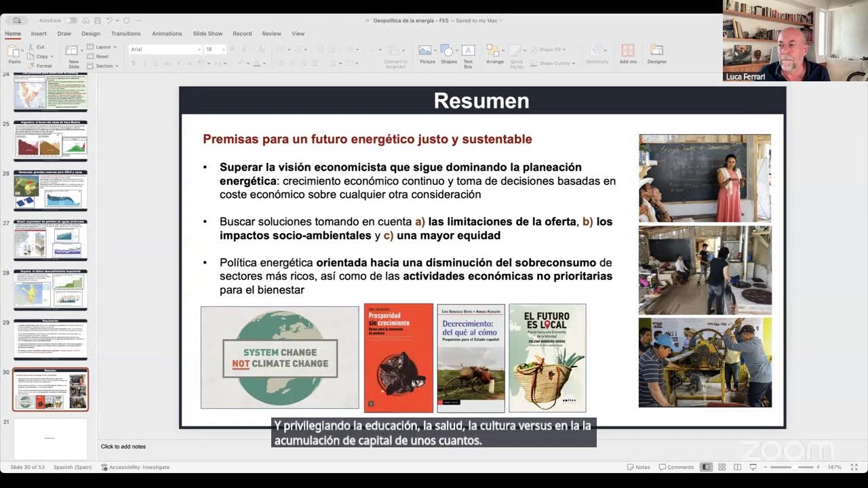Open the Design ribbon tab
The width and height of the screenshot is (868, 488).
(x=91, y=33)
